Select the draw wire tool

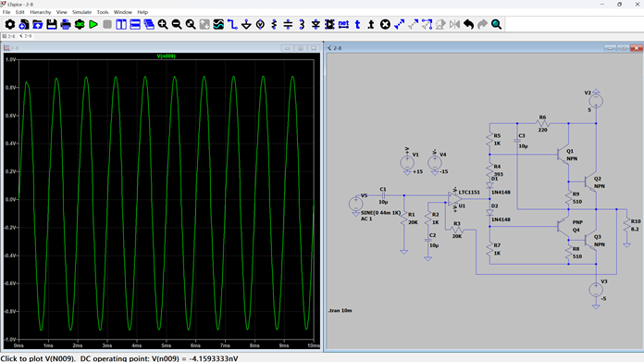tap(232, 25)
